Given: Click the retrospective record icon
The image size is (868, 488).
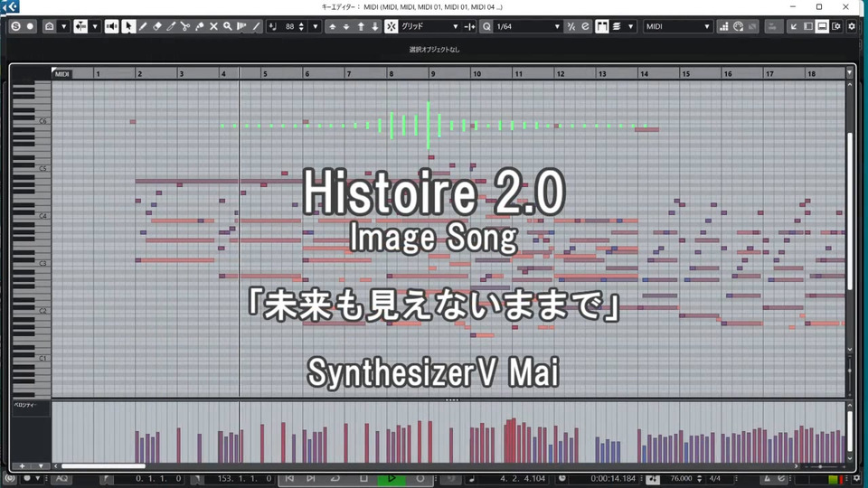Looking at the screenshot, I should [x=49, y=26].
